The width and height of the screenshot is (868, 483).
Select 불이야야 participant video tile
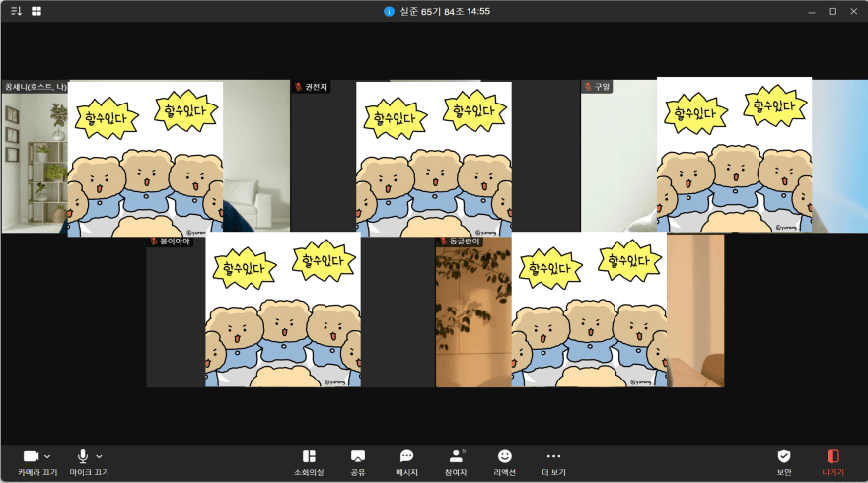click(x=290, y=310)
